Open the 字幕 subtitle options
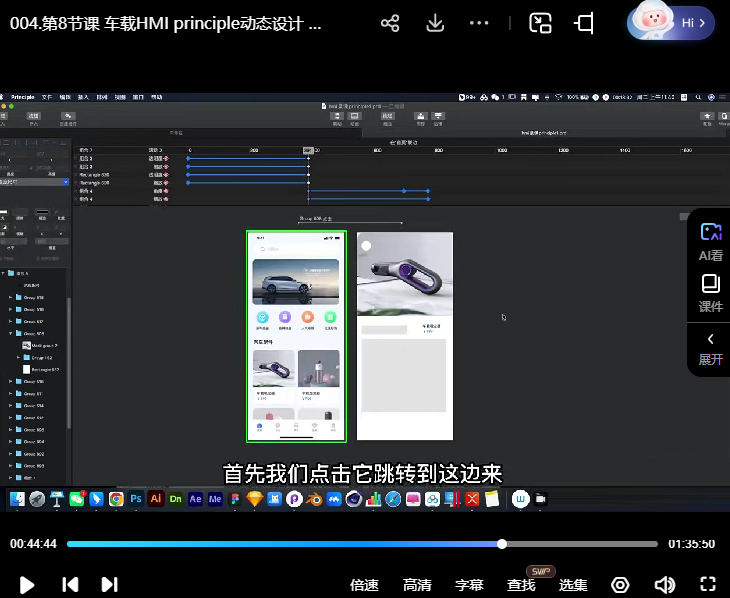This screenshot has height=598, width=730. tap(469, 585)
